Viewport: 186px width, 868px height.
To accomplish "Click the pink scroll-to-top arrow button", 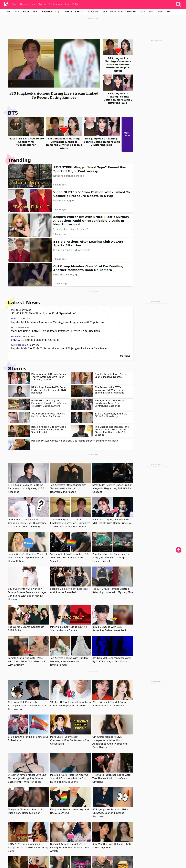I will 179,550.
